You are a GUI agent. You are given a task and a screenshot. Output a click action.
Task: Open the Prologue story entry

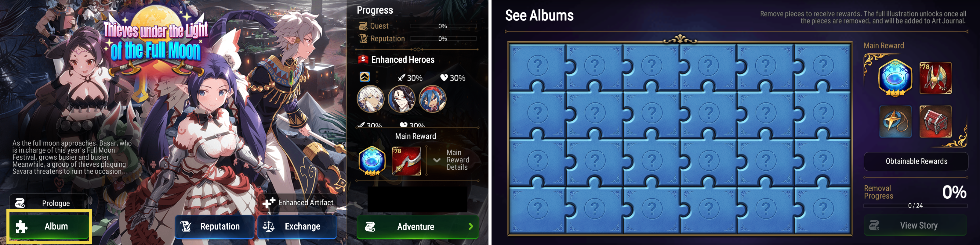click(x=49, y=203)
